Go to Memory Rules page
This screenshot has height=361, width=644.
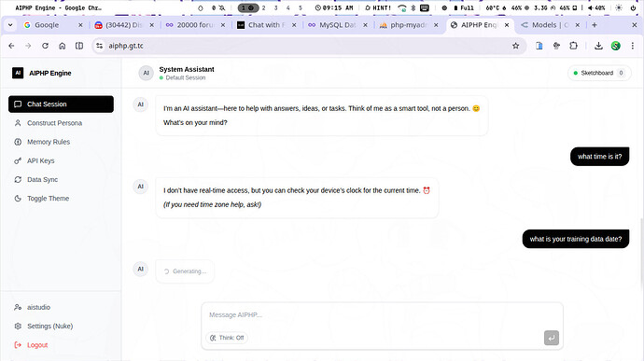pyautogui.click(x=61, y=142)
